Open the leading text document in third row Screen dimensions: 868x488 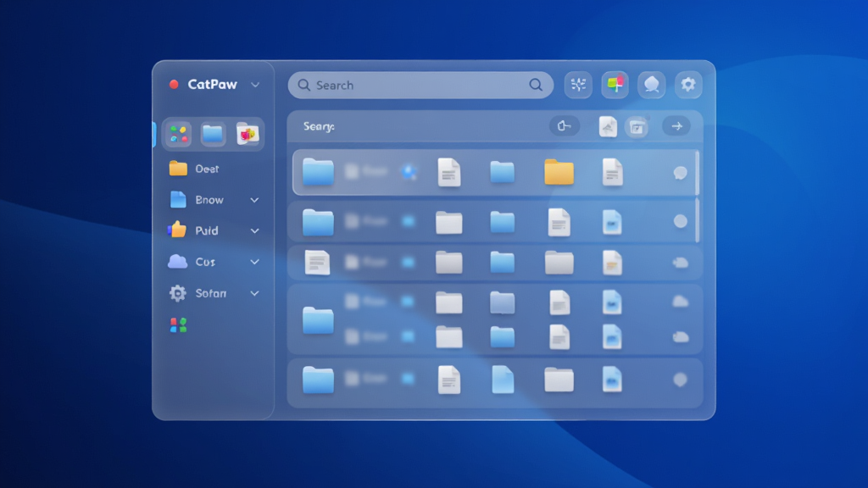click(x=318, y=263)
